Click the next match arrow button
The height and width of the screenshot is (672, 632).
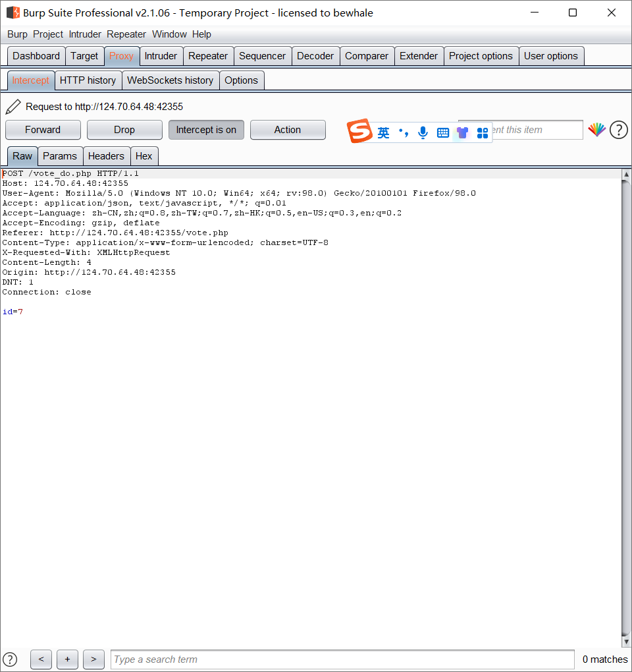tap(93, 659)
